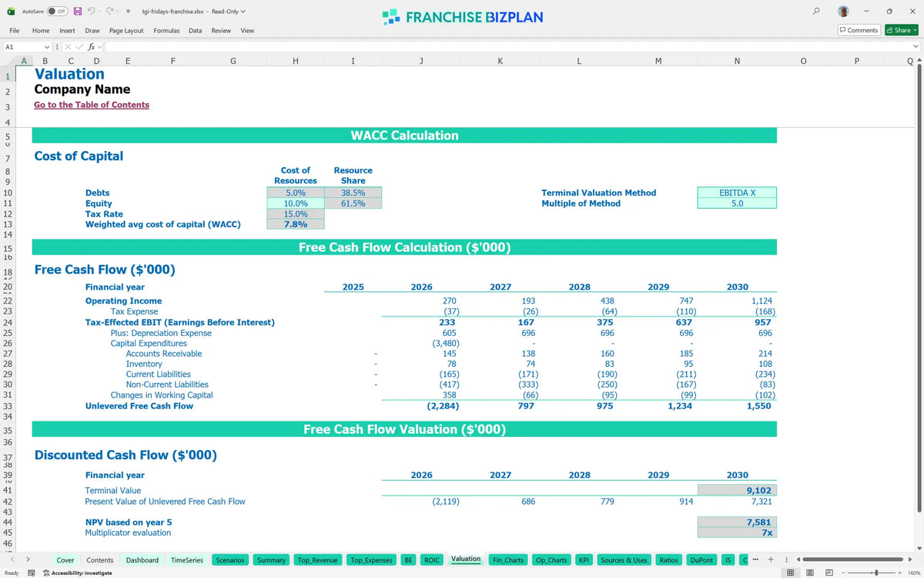Screen dimensions: 924x578
Task: Switch to the Scenarios sheet tab
Action: tap(230, 560)
